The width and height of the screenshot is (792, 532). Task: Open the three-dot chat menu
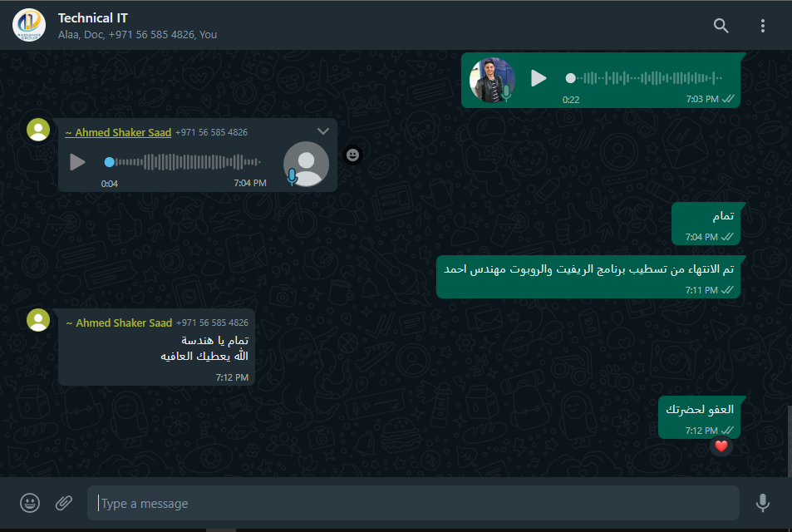pos(763,26)
